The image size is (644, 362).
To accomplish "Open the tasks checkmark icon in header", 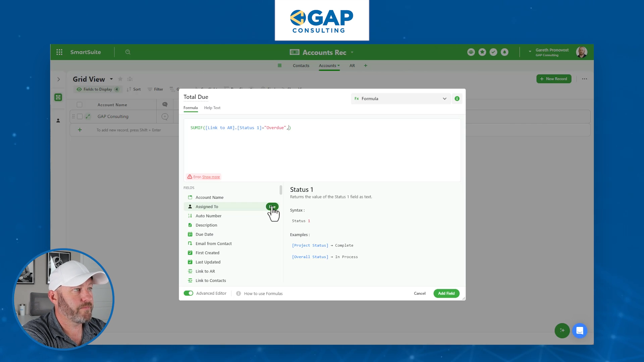I will pos(493,52).
